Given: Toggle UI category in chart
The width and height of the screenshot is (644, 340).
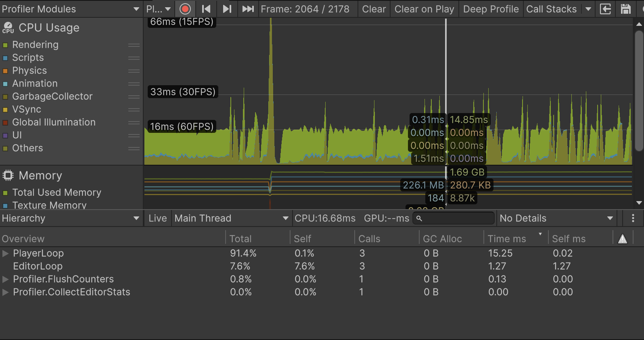Looking at the screenshot, I should pyautogui.click(x=5, y=136).
